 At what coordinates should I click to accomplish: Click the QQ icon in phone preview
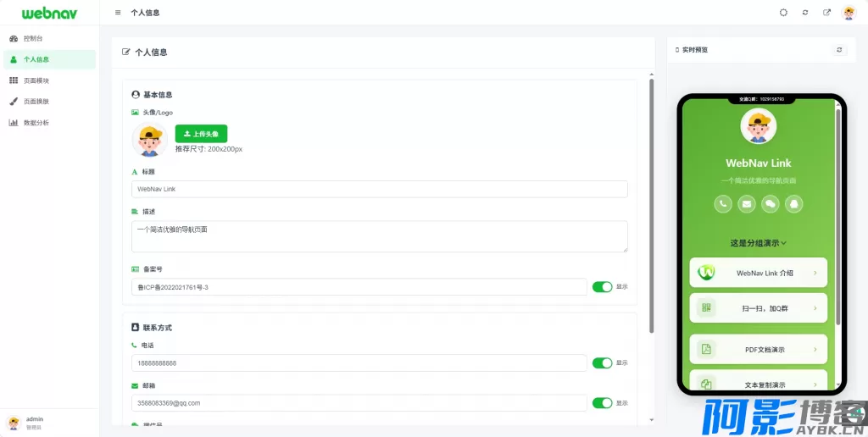[x=794, y=203]
